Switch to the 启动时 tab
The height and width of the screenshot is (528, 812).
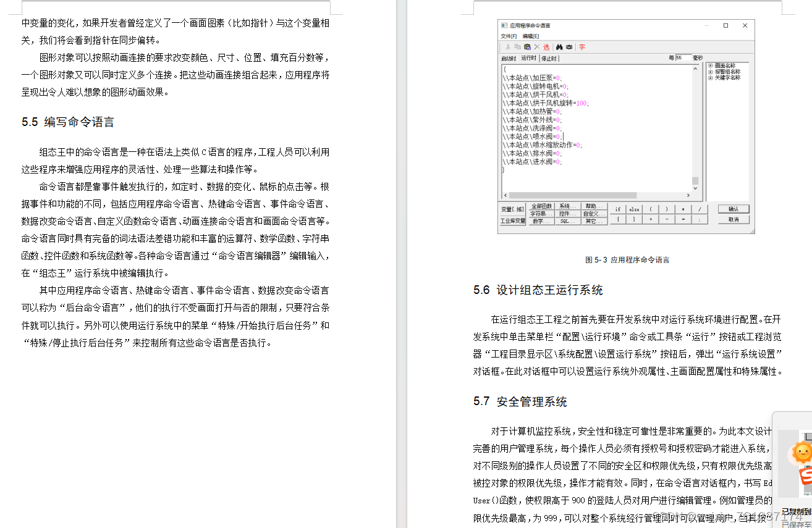click(509, 59)
